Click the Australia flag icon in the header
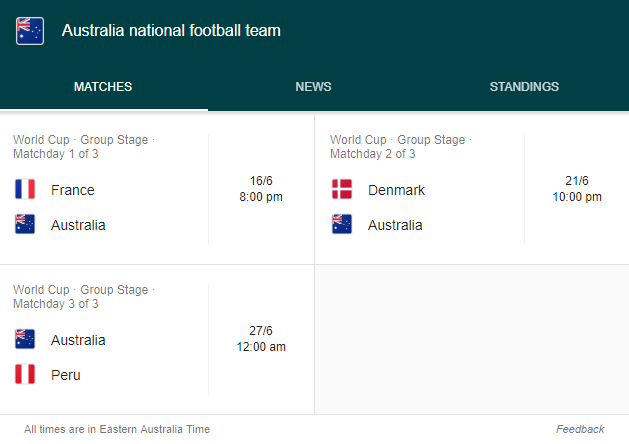Screen dimensions: 629x444 point(30,31)
